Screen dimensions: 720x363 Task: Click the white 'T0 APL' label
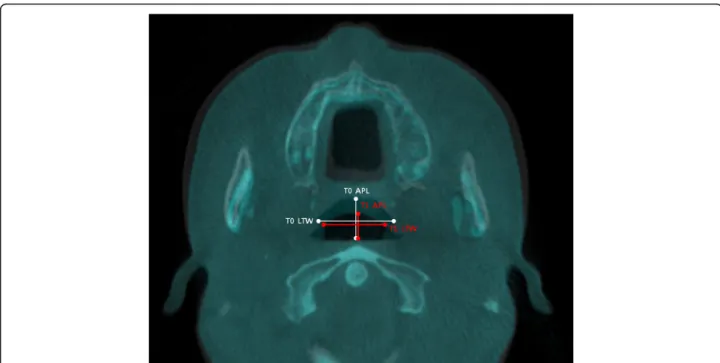click(356, 191)
